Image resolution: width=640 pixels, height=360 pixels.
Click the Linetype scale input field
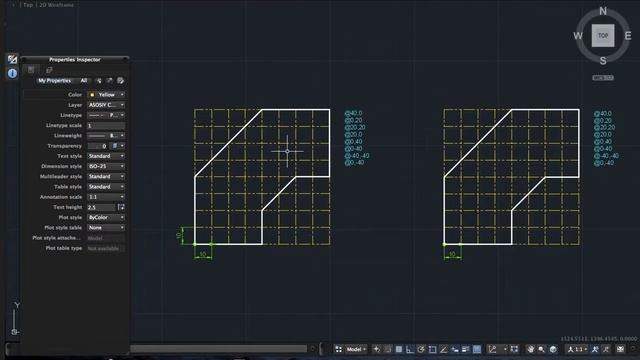pos(106,125)
